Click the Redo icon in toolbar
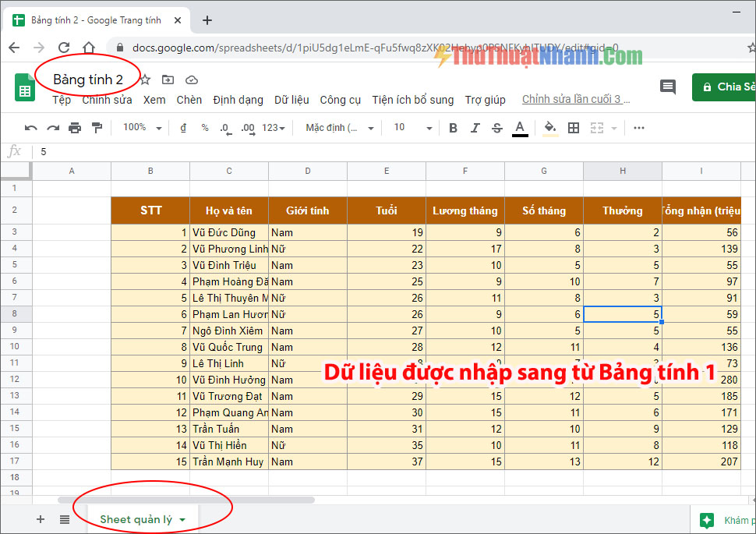This screenshot has height=534, width=756. click(x=53, y=128)
